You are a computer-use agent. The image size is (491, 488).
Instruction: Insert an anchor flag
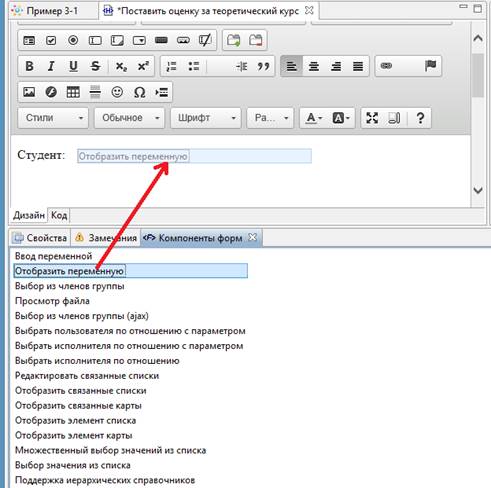pos(430,66)
